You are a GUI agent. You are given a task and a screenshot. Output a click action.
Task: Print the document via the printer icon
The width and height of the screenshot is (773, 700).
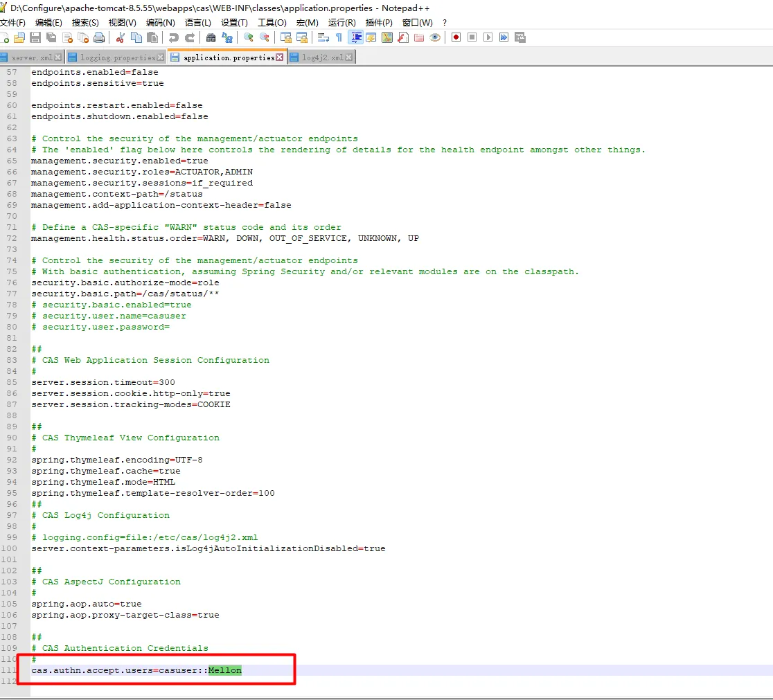(99, 37)
